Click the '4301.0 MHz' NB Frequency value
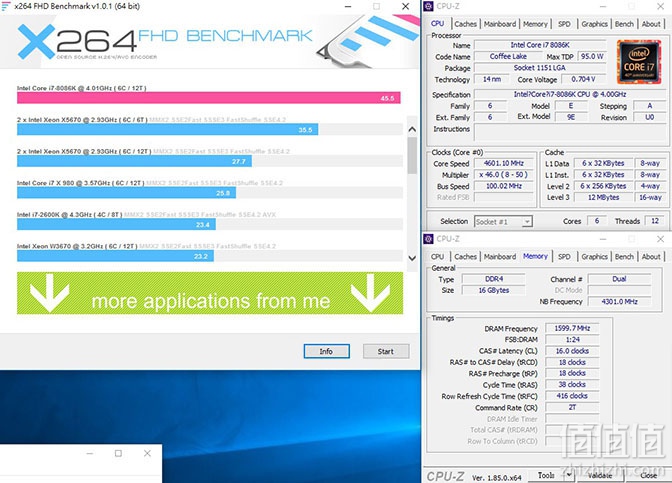 pyautogui.click(x=619, y=302)
